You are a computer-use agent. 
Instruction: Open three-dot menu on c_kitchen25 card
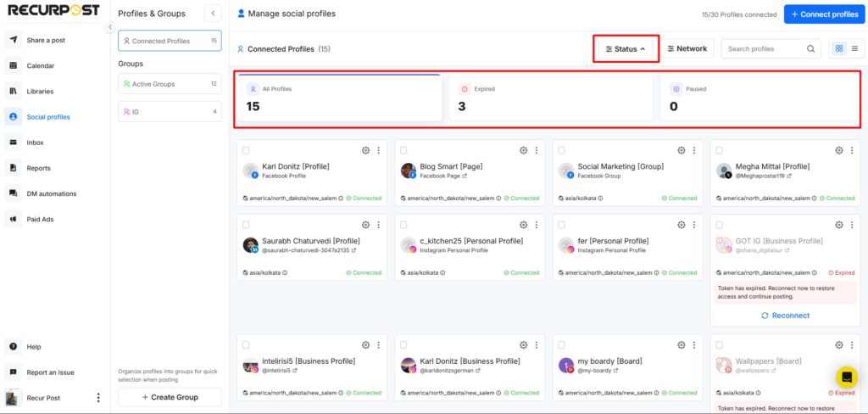[x=537, y=225]
